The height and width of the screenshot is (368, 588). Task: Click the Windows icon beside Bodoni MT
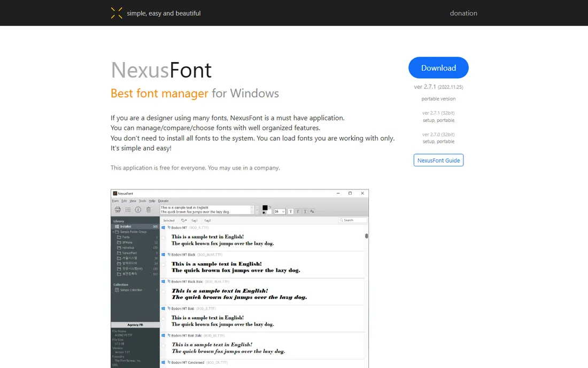(163, 228)
